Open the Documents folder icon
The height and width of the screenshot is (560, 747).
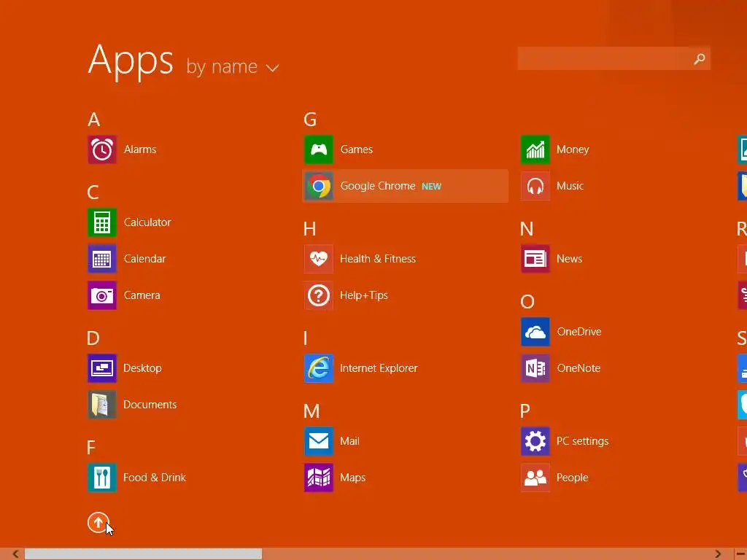point(102,405)
